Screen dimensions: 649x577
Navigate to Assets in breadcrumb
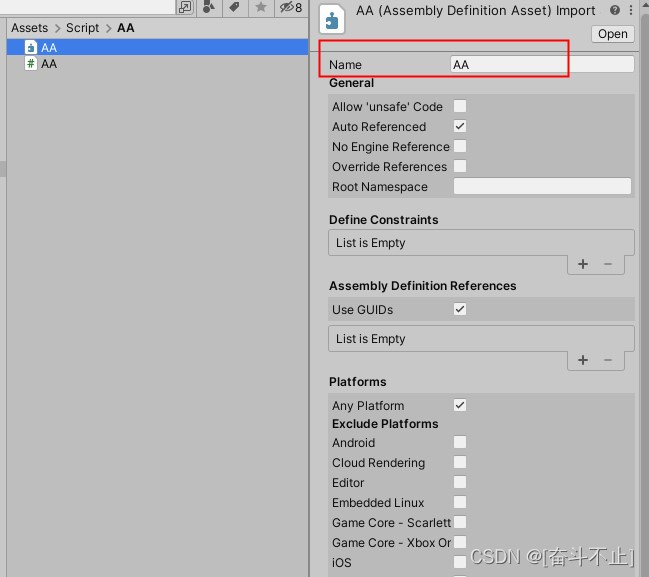pos(29,28)
